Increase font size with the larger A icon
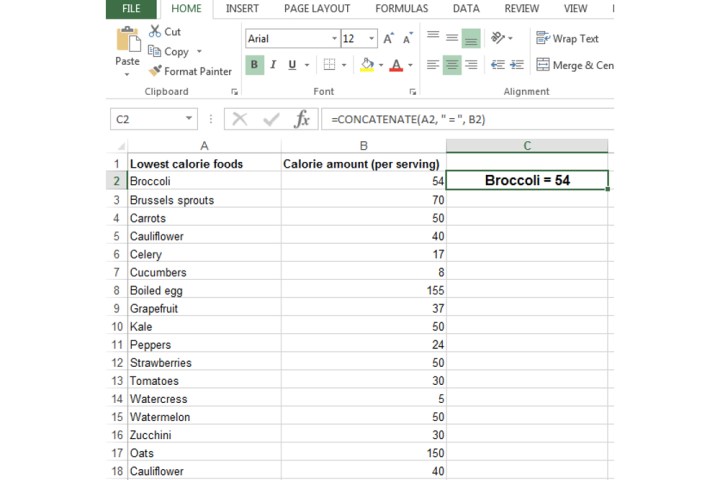Viewport: 720px width, 480px height. point(389,39)
